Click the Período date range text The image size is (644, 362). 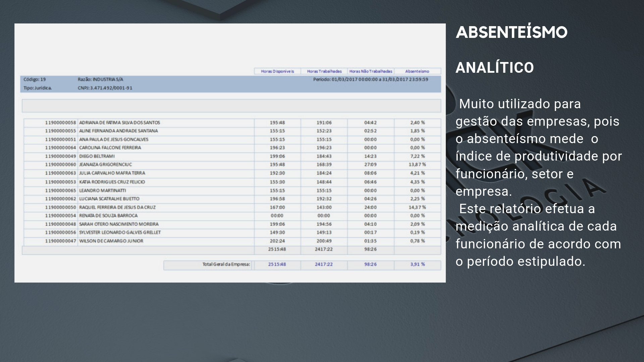370,79
